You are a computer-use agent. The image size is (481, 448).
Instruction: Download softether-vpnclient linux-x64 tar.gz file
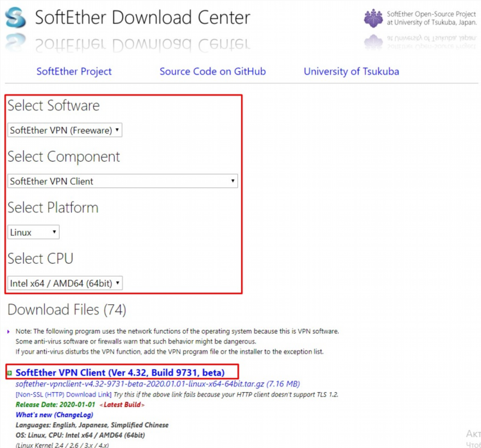(158, 384)
